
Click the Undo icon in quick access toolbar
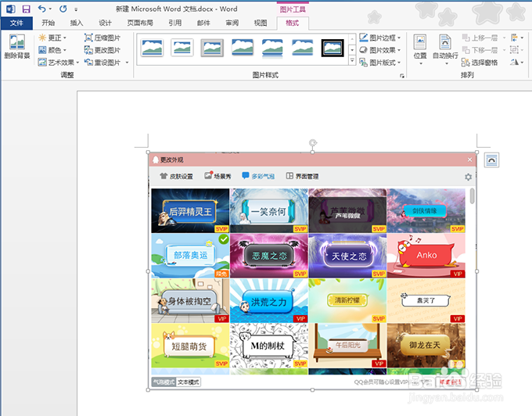41,9
